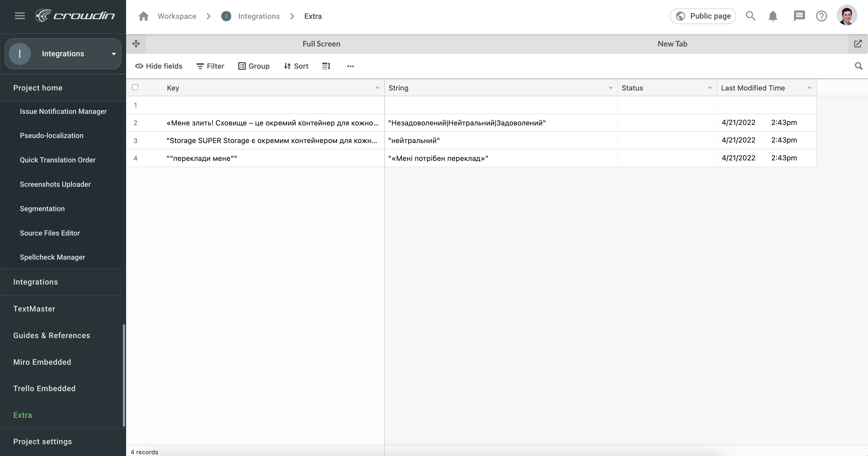Open Integrations section in sidebar
This screenshot has width=868, height=456.
(x=35, y=282)
